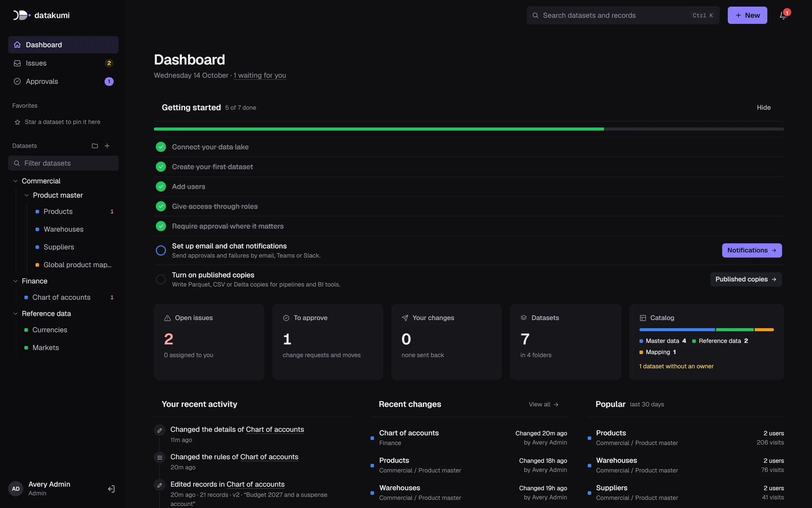Click the New button
The height and width of the screenshot is (508, 812).
tap(747, 15)
